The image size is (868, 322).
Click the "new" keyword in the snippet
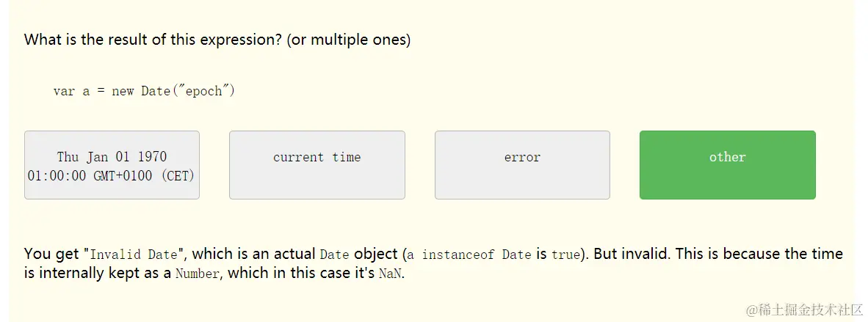(x=123, y=92)
